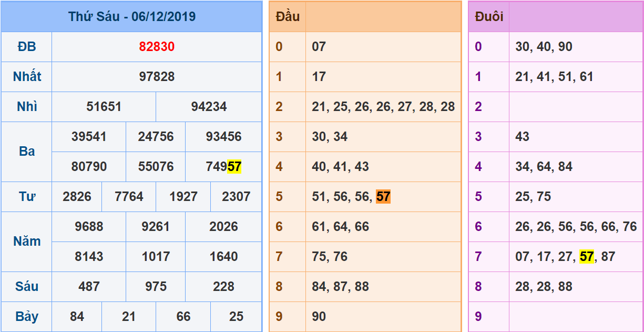
Task: Click the date header Thứ Sáu - 06/12/2019
Action: click(x=131, y=16)
